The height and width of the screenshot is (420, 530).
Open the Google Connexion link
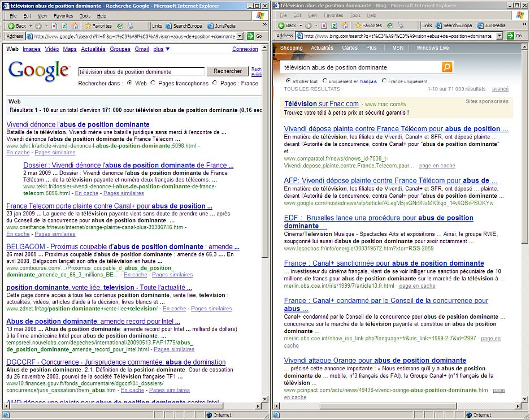245,49
